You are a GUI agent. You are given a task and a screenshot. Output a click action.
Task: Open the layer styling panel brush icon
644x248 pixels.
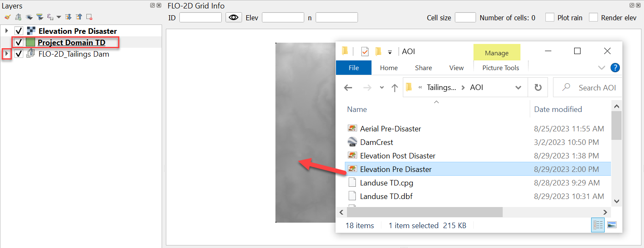[x=7, y=17]
